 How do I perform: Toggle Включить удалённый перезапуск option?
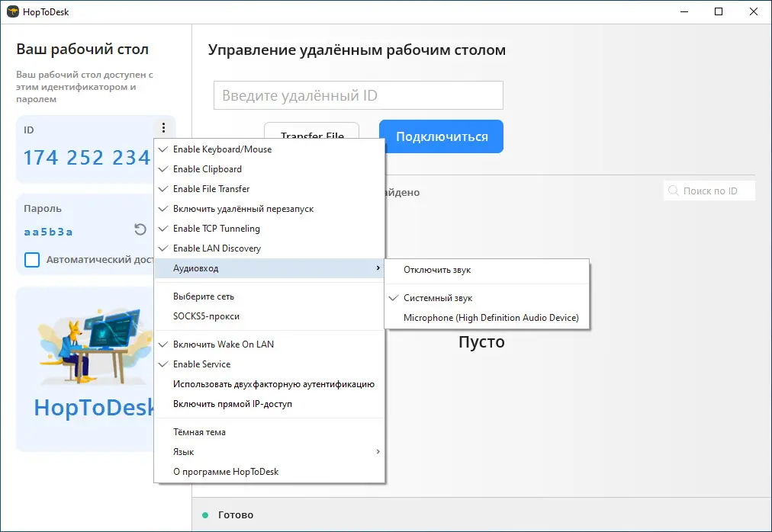click(x=269, y=209)
